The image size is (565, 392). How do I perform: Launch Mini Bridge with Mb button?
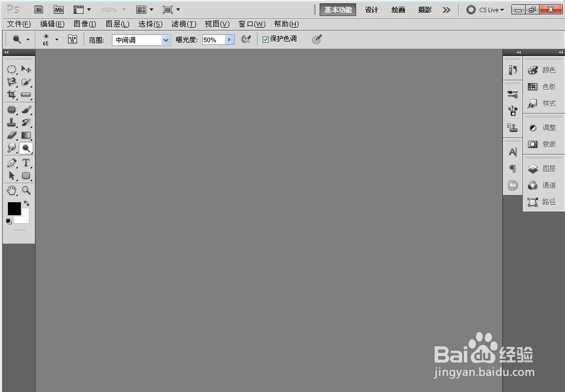(x=59, y=10)
